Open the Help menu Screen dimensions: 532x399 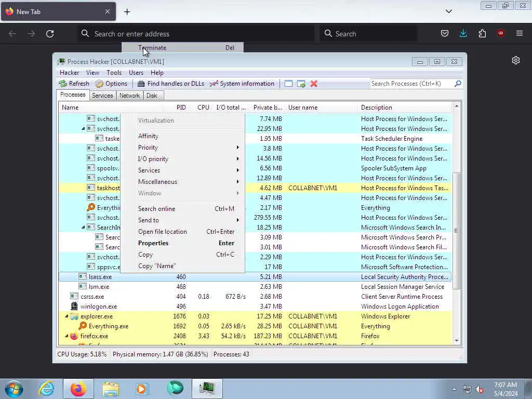pyautogui.click(x=157, y=73)
